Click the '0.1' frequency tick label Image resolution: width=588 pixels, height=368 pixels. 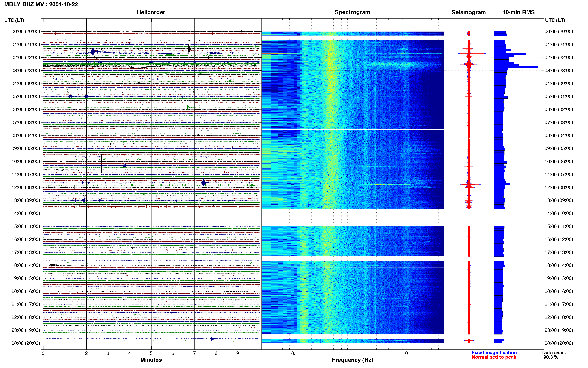(295, 353)
